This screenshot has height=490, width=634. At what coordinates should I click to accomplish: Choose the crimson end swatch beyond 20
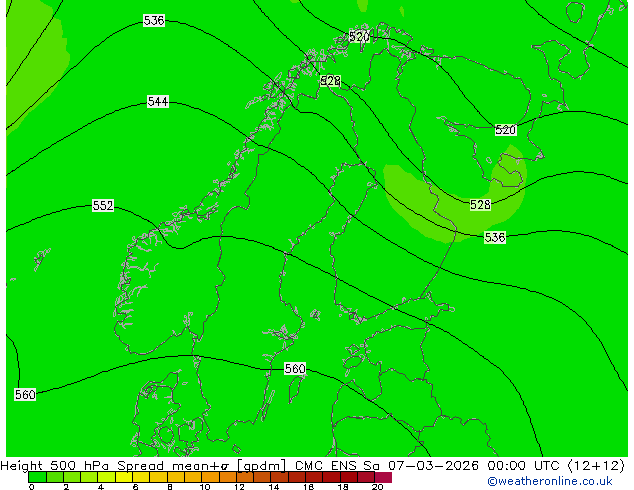[383, 477]
